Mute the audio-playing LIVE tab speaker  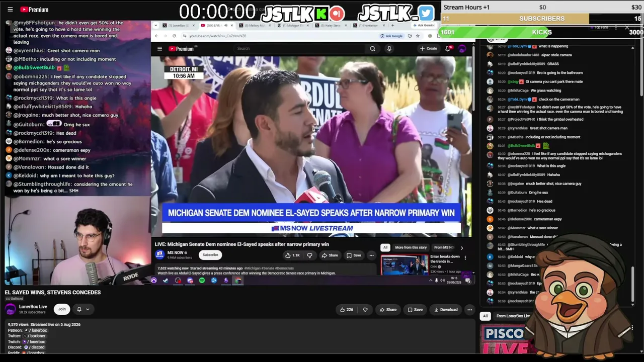point(226,25)
